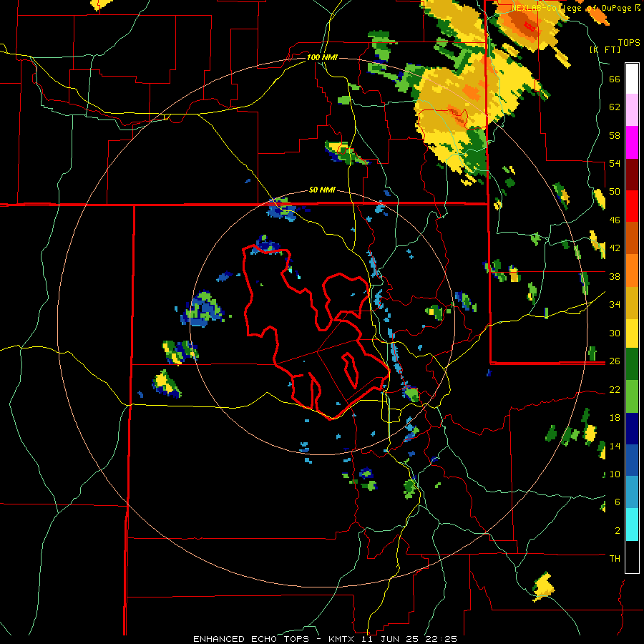Click the "46" legend value
The width and height of the screenshot is (644, 644).
click(615, 220)
